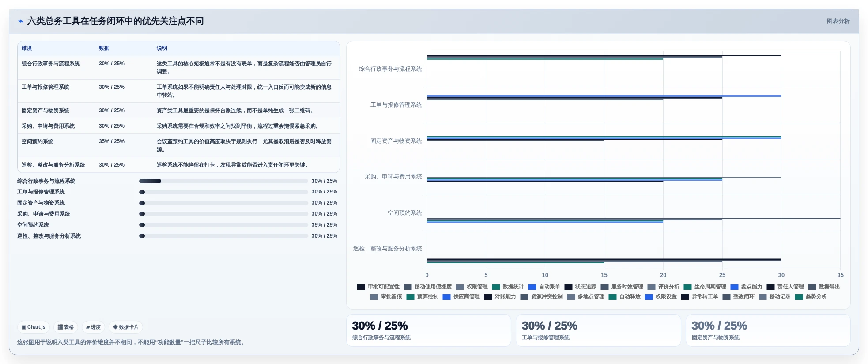Click the 说明 column header
Image resolution: width=868 pixels, height=364 pixels.
tap(162, 48)
